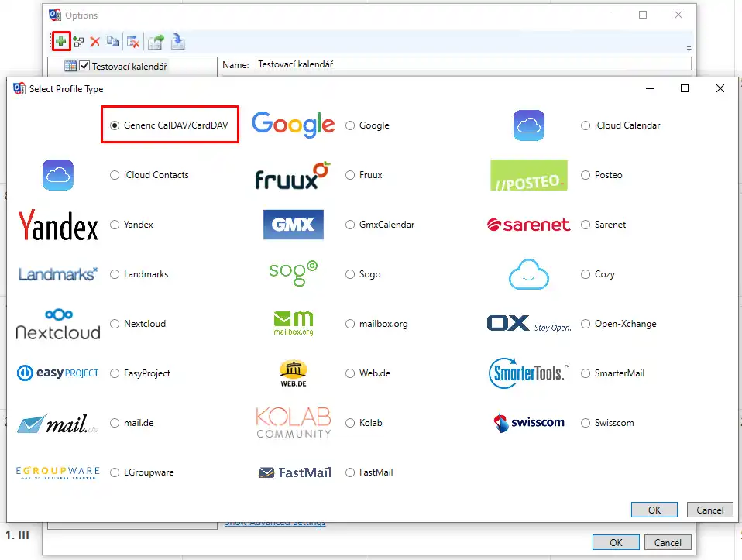Pick the Swisscom radio button
Screen dimensions: 742x560
586,423
